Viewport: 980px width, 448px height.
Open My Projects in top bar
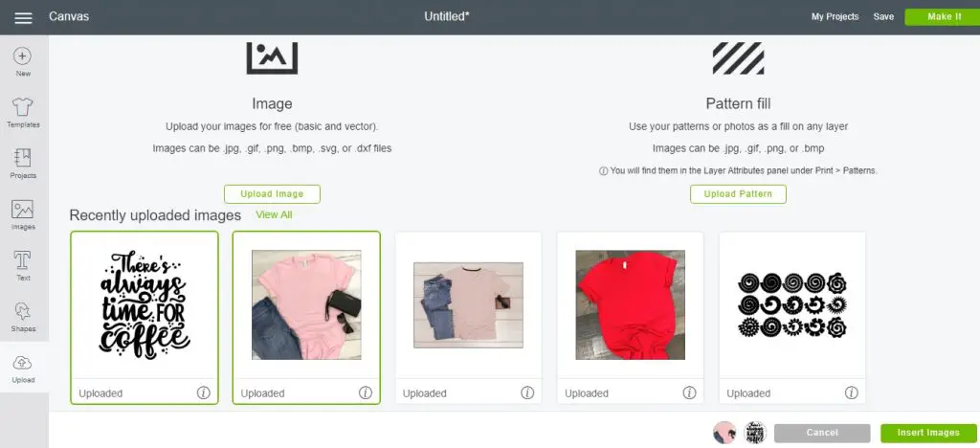point(835,17)
